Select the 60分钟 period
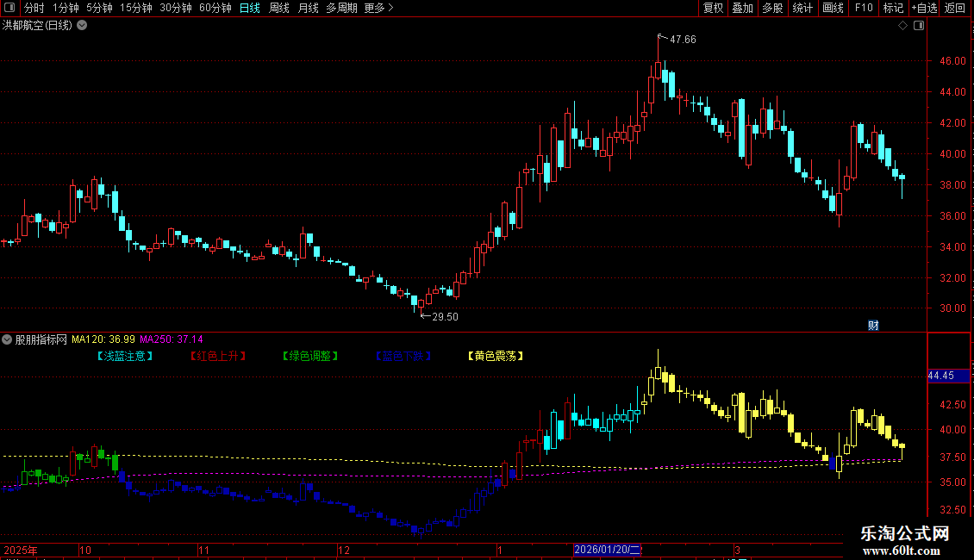Image resolution: width=974 pixels, height=560 pixels. [x=215, y=8]
